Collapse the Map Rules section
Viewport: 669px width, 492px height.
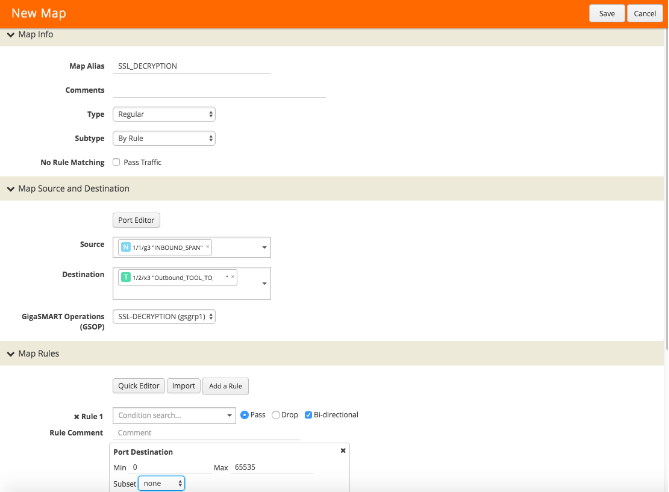(11, 353)
